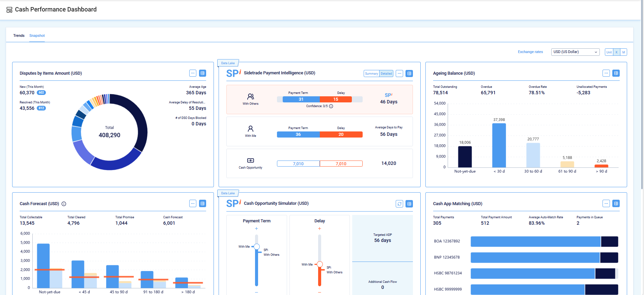Image resolution: width=644 pixels, height=295 pixels.
Task: Click the BOA 12367892 matching bar
Action: pos(544,242)
